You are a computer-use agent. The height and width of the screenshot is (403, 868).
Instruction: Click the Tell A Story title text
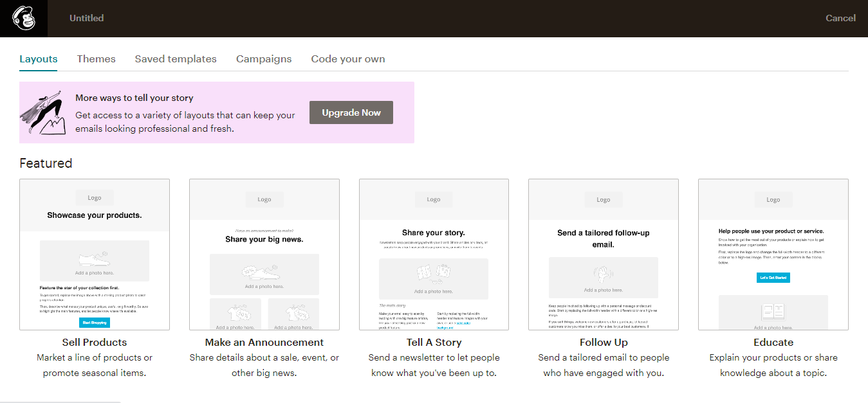coord(434,342)
